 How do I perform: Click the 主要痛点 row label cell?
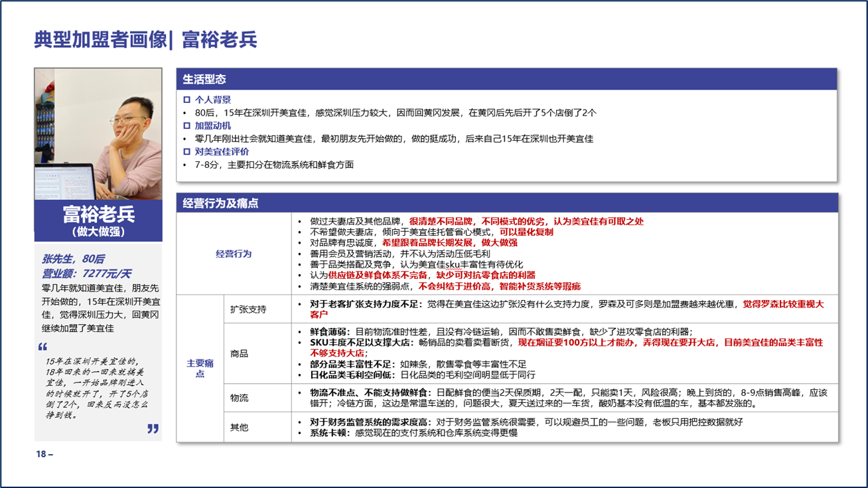click(x=200, y=368)
